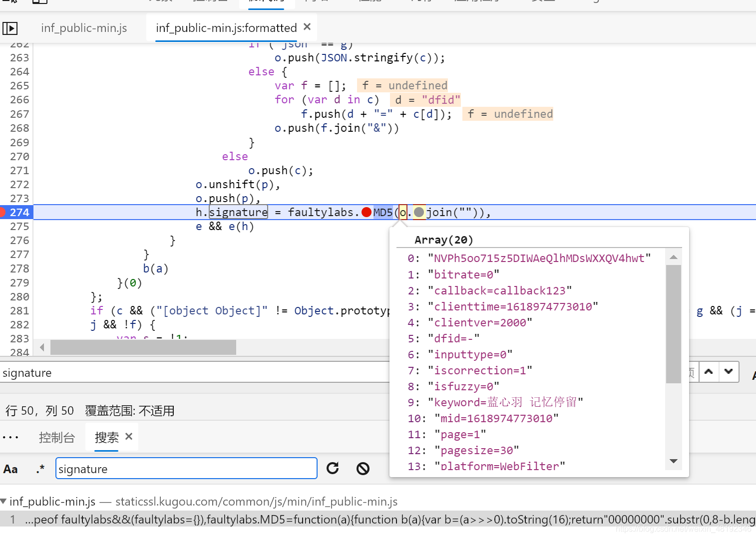Image resolution: width=756 pixels, height=538 pixels.
Task: Click the Array(20) popup header
Action: (444, 240)
